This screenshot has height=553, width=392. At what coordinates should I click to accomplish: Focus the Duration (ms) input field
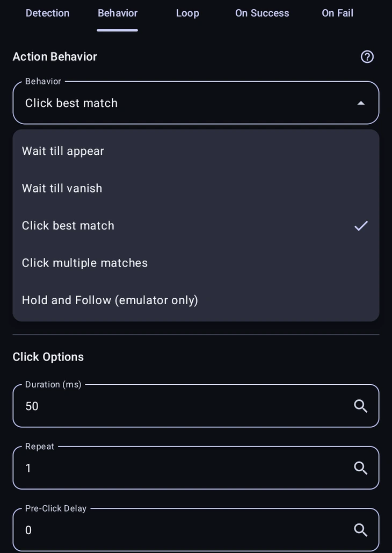pos(196,406)
